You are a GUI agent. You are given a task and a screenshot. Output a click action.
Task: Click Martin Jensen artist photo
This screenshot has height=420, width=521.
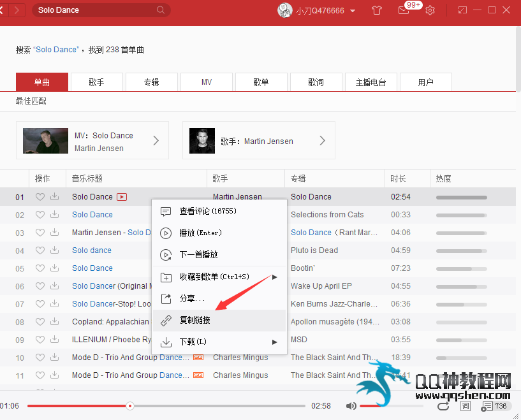coord(202,141)
